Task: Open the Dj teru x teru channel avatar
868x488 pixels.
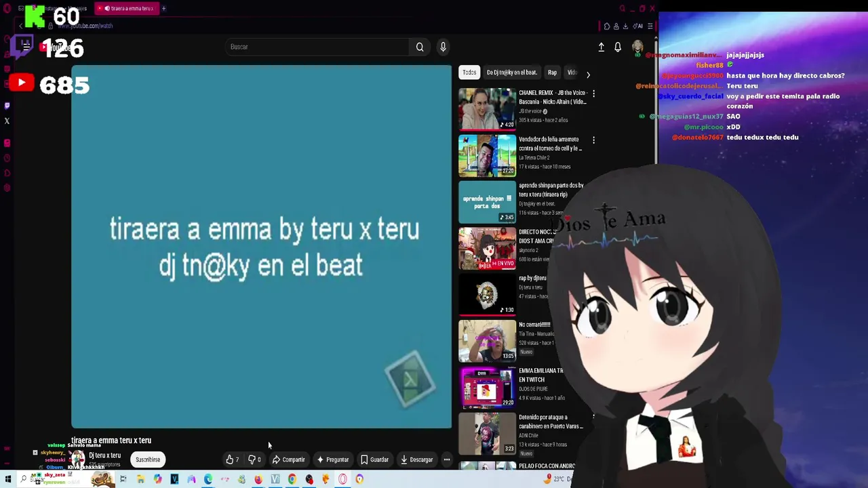Action: click(77, 459)
